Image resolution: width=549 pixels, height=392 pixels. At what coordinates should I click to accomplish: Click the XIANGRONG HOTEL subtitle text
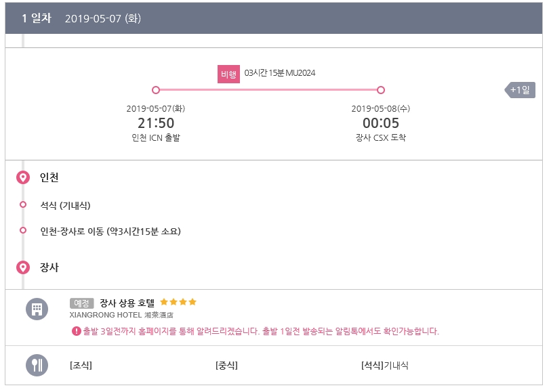coord(121,315)
